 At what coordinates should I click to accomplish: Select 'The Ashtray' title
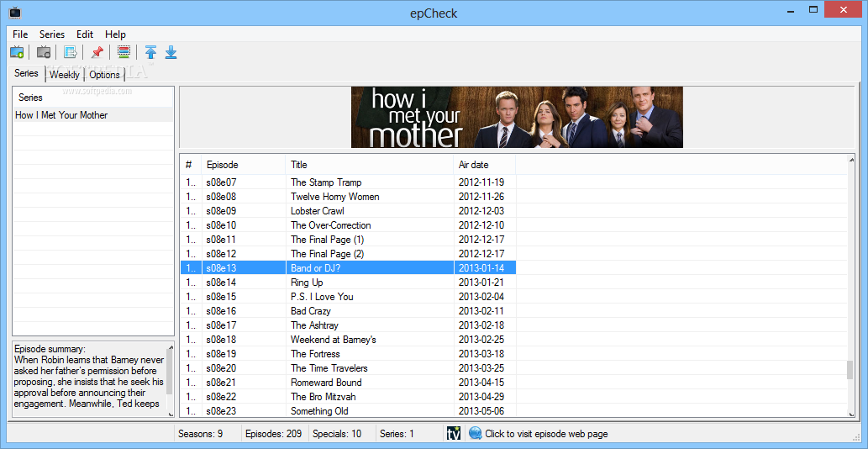314,325
